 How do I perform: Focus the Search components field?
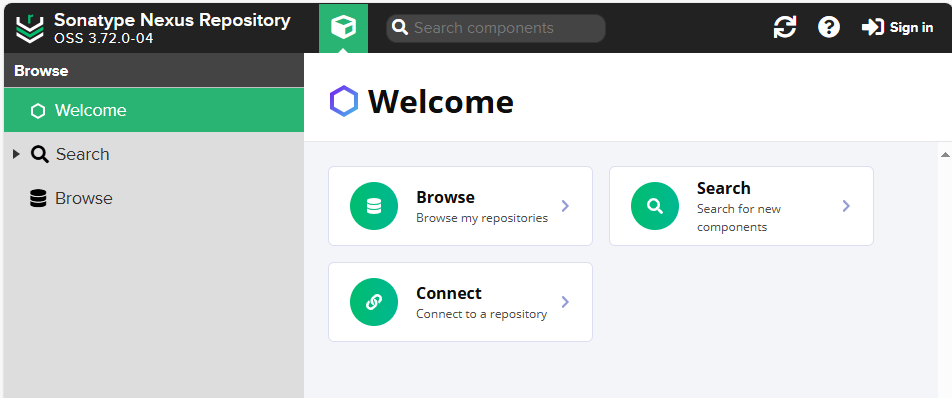tap(496, 28)
